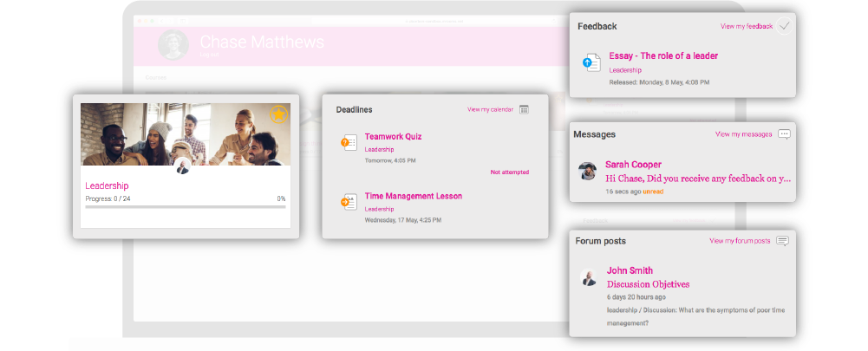
Task: Follow the View my messages link
Action: (743, 134)
